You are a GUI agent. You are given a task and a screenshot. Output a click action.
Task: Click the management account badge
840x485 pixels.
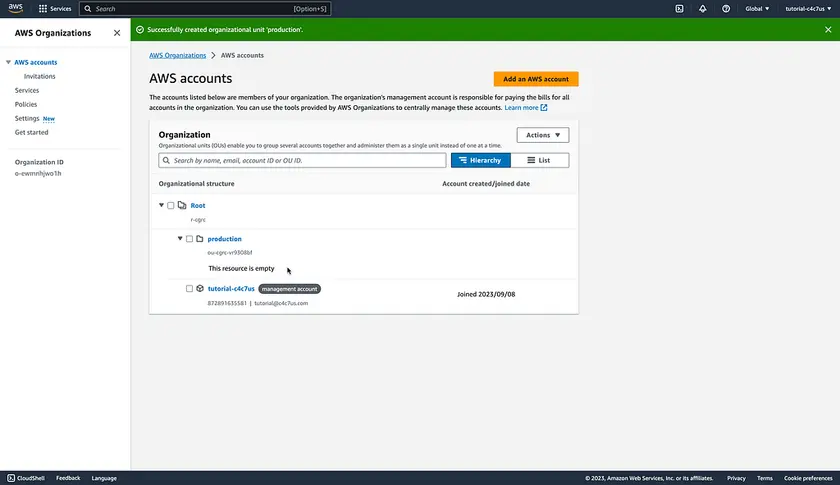[289, 289]
